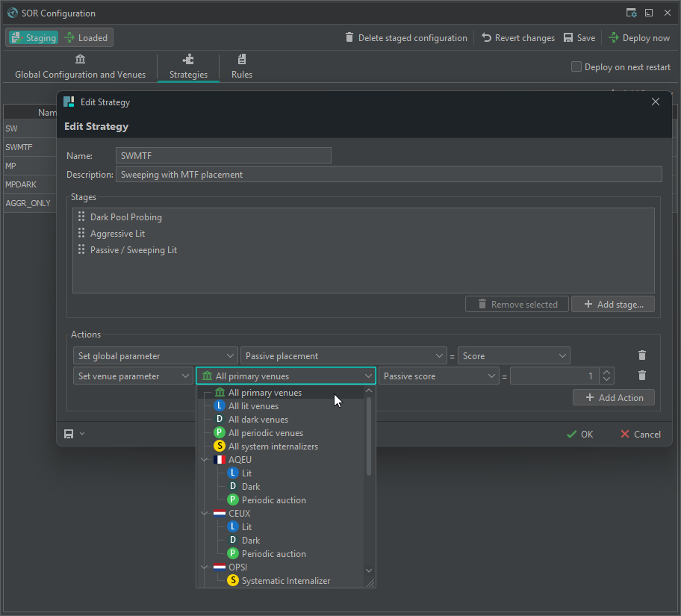
Task: Click the Add stage button
Action: [612, 305]
